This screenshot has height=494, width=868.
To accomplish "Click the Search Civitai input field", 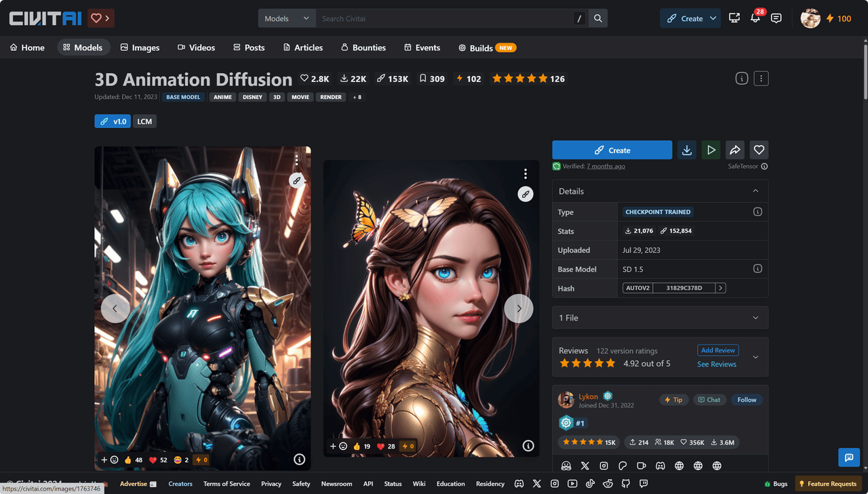I will 445,18.
